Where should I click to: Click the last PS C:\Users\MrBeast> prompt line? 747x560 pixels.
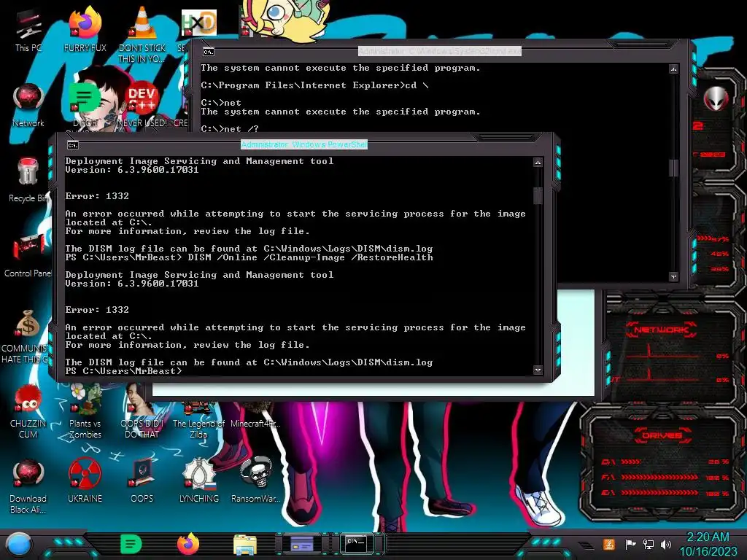[x=124, y=371]
